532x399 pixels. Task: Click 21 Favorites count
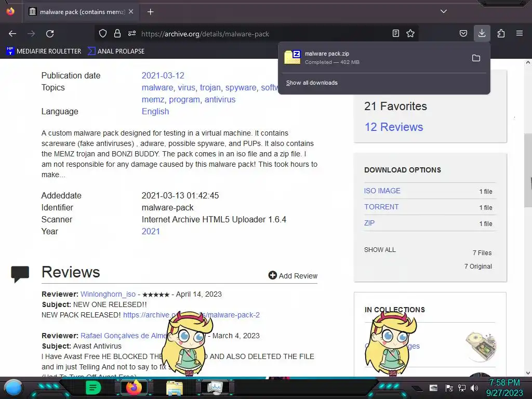coord(395,106)
